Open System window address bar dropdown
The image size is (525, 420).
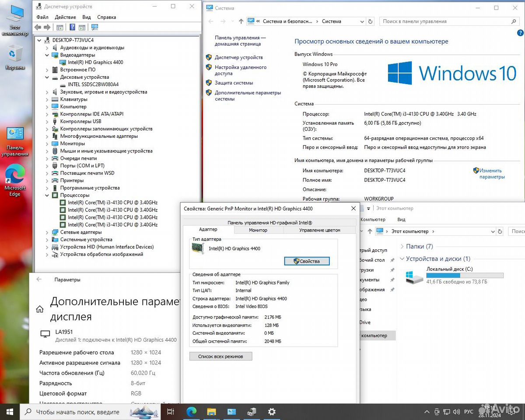click(x=362, y=21)
